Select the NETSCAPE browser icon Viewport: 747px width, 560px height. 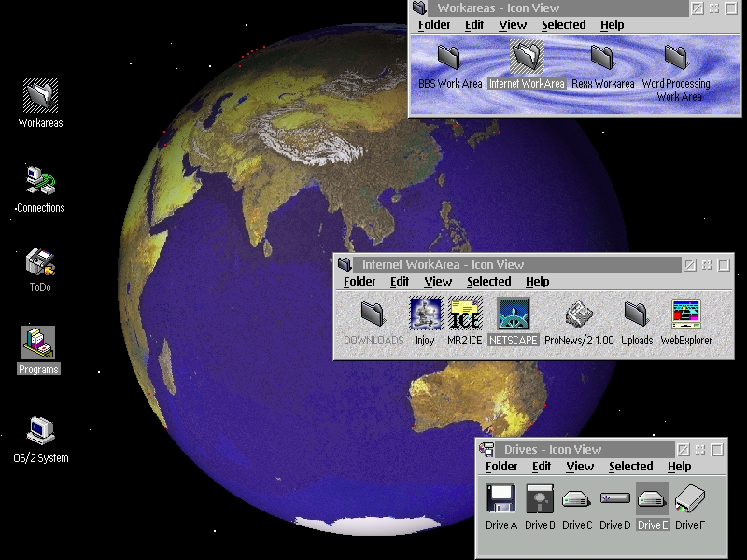pyautogui.click(x=513, y=314)
